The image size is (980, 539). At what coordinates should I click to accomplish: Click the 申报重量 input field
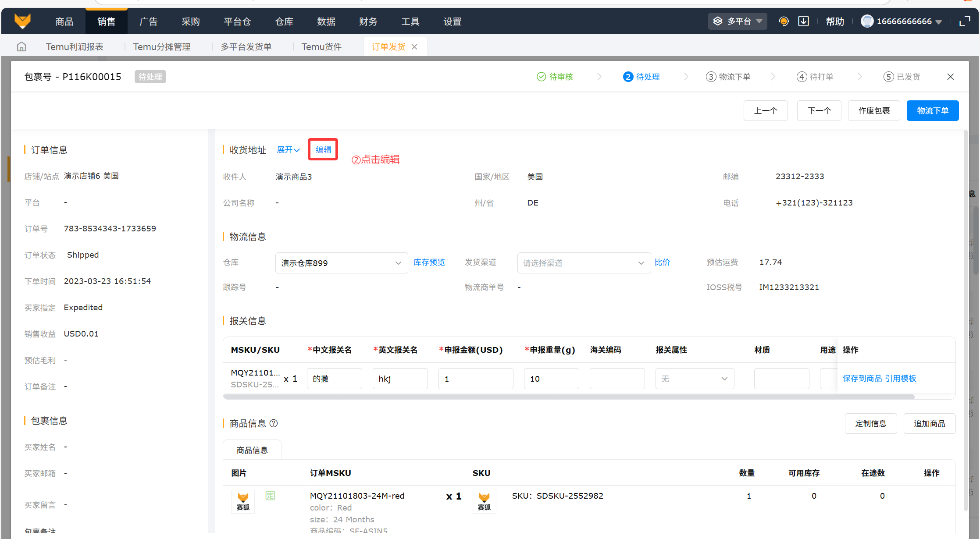(551, 379)
